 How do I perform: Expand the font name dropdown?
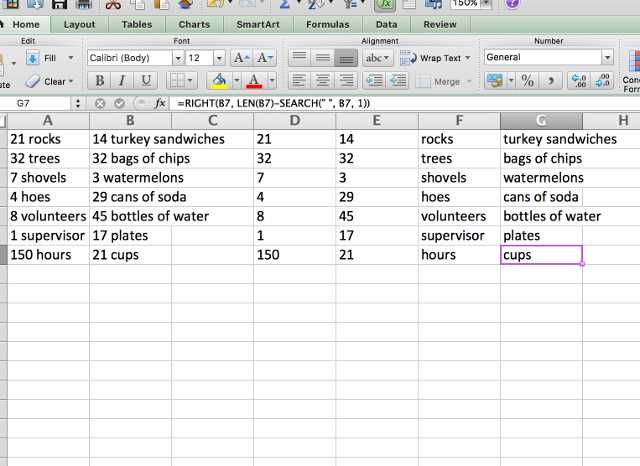178,58
